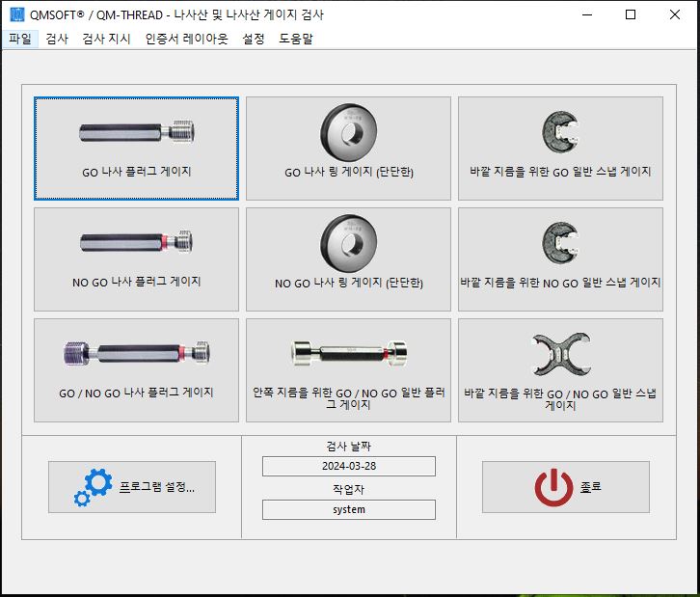
Task: Click the QMSOFT application icon in title bar
Action: 17,14
